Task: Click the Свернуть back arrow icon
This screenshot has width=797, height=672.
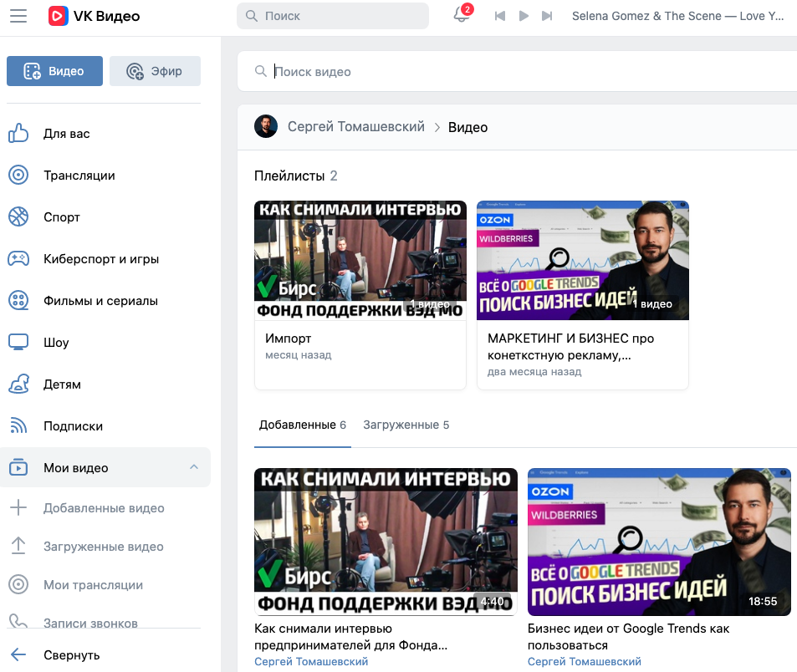Action: click(18, 654)
